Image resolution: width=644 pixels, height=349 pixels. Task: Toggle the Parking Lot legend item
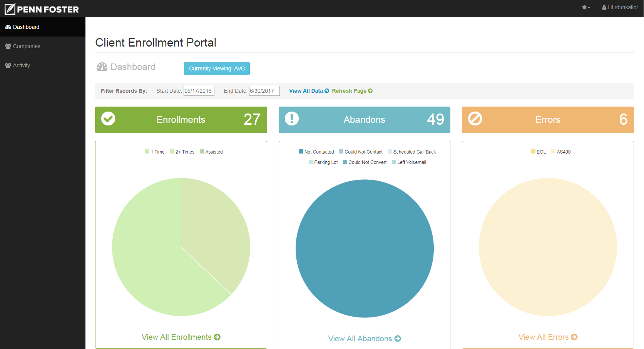323,162
